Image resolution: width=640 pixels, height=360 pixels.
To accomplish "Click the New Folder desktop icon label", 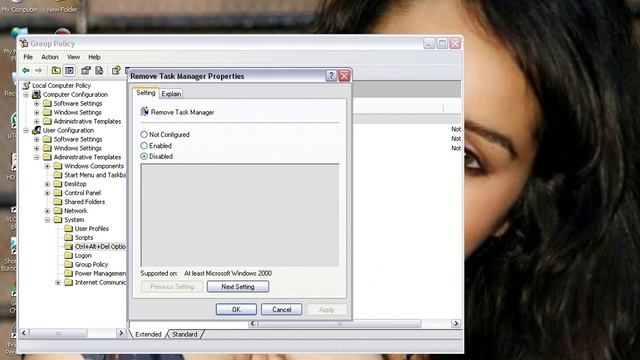I will pyautogui.click(x=62, y=9).
